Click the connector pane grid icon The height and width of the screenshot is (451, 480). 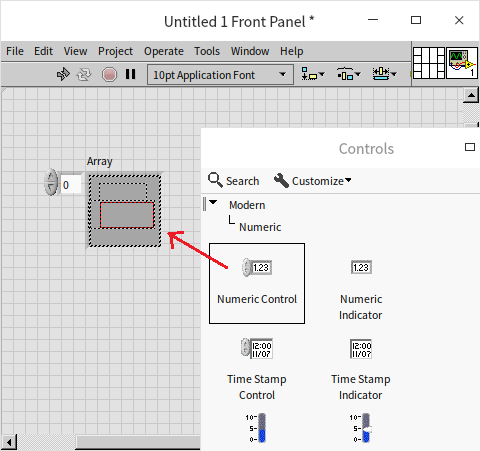point(429,63)
